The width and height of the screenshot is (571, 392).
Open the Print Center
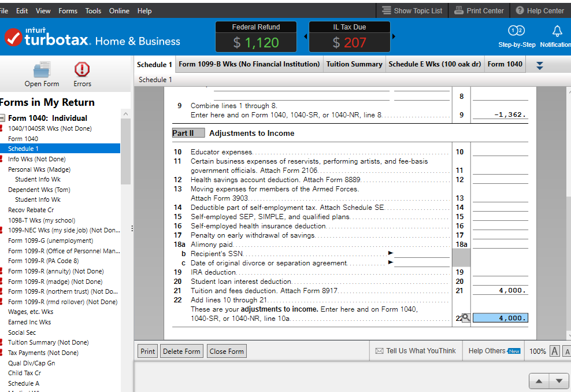(479, 11)
